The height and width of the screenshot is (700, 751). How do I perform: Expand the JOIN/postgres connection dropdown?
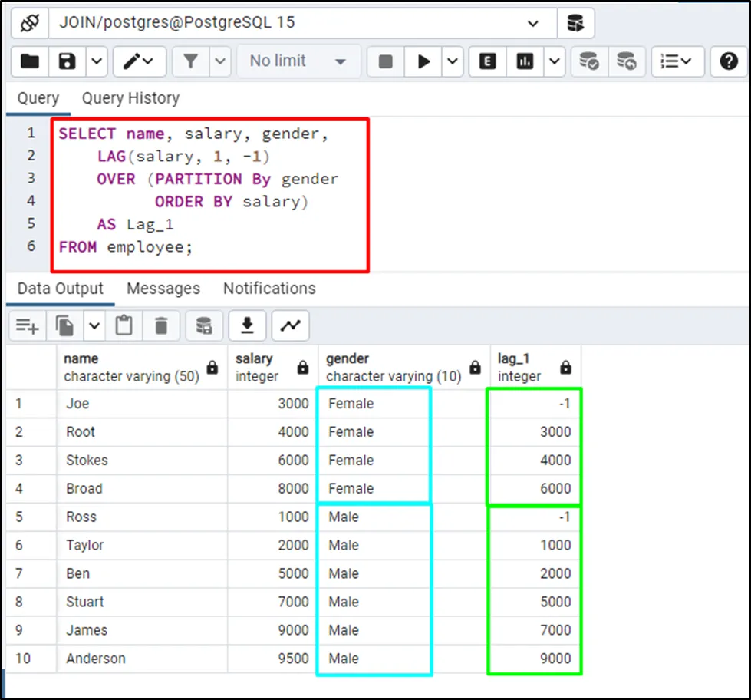coord(533,23)
